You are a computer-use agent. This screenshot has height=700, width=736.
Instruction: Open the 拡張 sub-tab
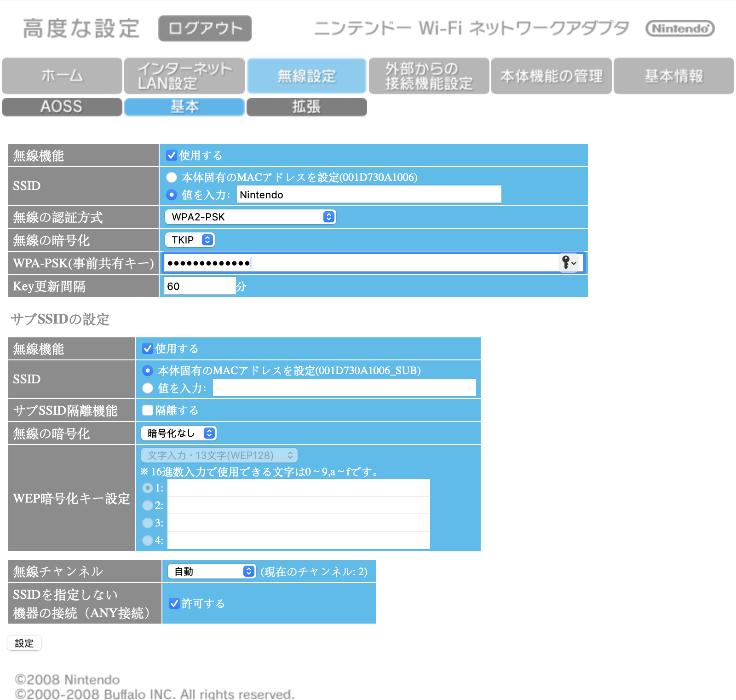(x=307, y=107)
